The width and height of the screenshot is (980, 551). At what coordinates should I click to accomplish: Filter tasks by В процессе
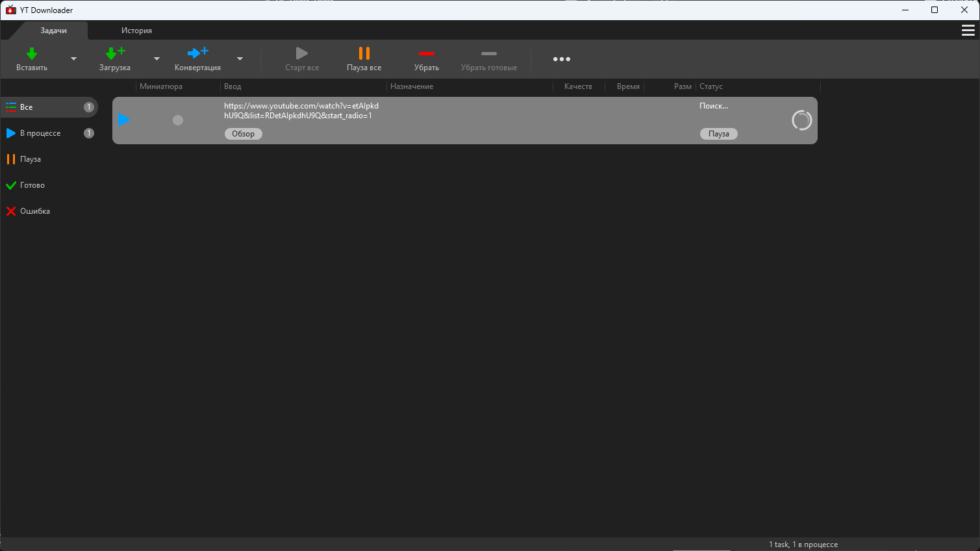click(40, 133)
